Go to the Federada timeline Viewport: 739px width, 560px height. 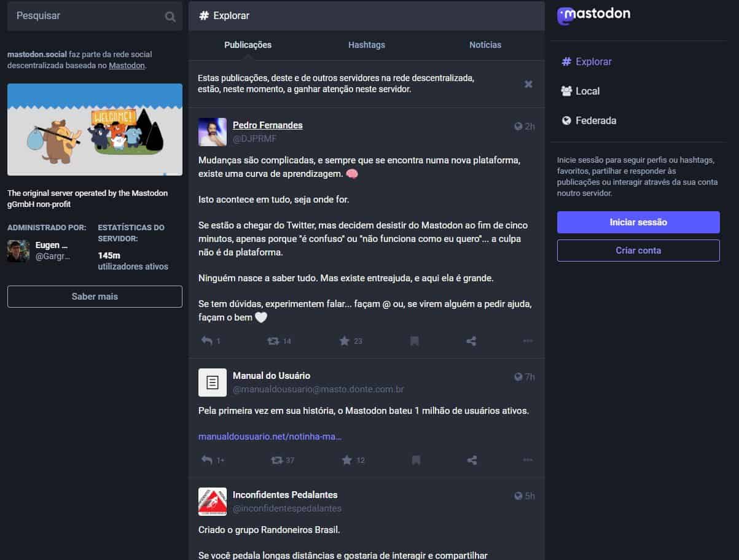click(x=595, y=120)
